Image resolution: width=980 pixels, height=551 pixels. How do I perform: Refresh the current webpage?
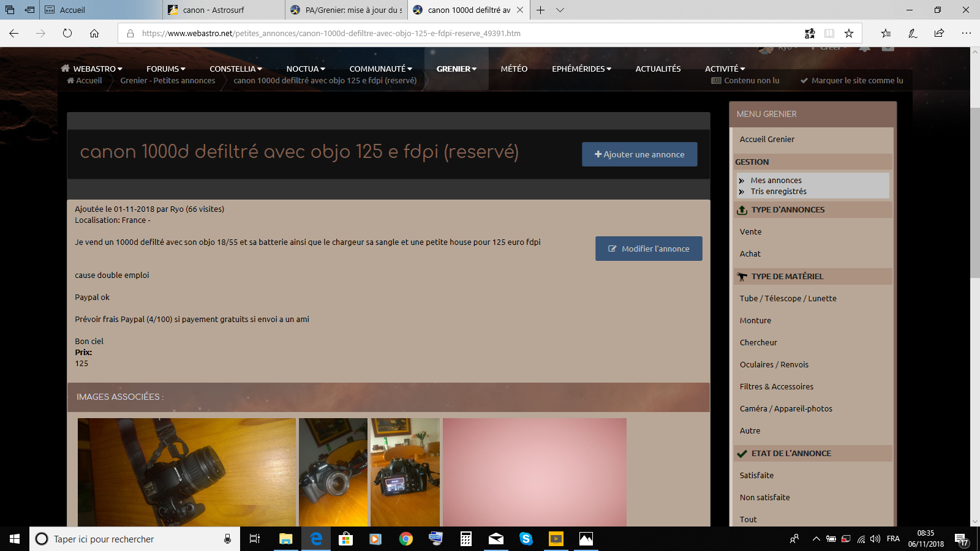[67, 34]
